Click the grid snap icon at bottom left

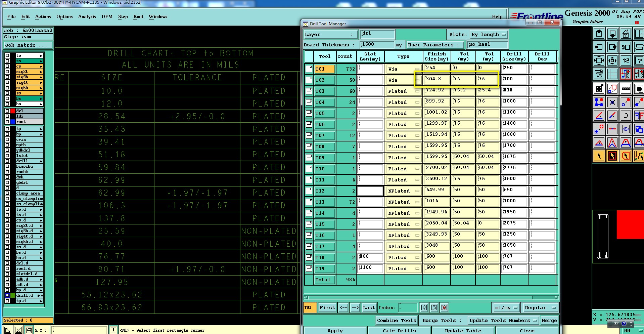tap(29, 330)
